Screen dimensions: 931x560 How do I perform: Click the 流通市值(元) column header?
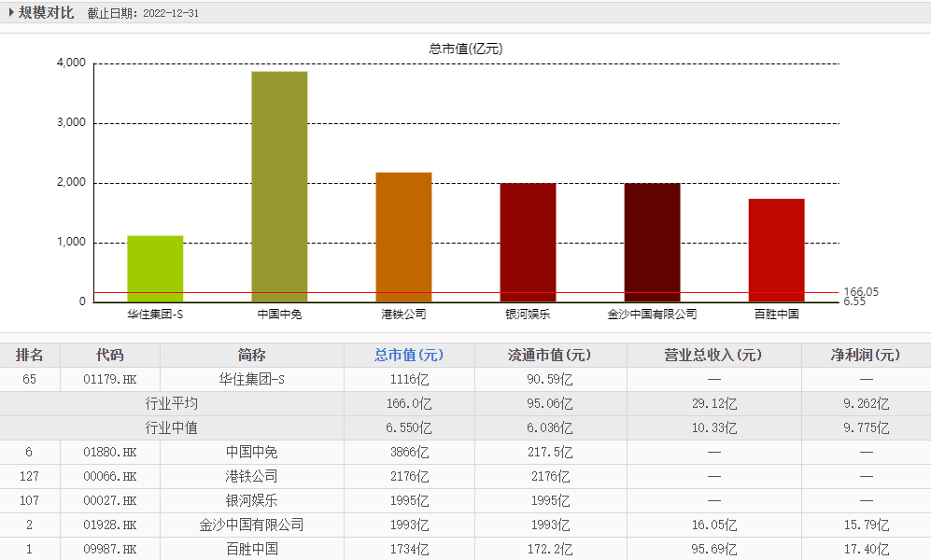point(550,355)
